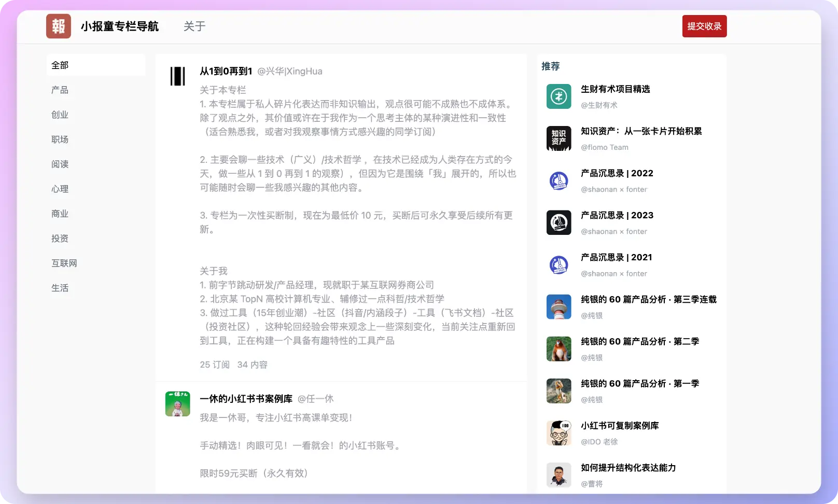Screen dimensions: 838x504
Task: Filter by the 创业 category
Action: (x=60, y=115)
